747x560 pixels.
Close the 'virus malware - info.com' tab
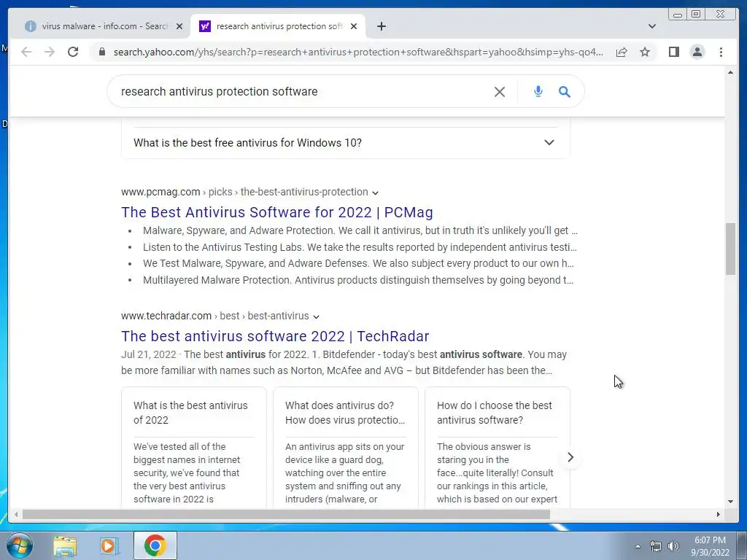[x=179, y=26]
